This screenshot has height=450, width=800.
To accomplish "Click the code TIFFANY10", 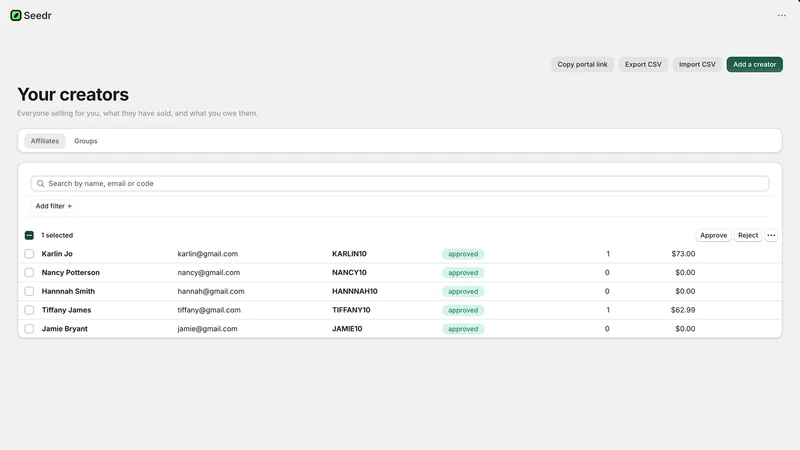I will click(x=351, y=310).
